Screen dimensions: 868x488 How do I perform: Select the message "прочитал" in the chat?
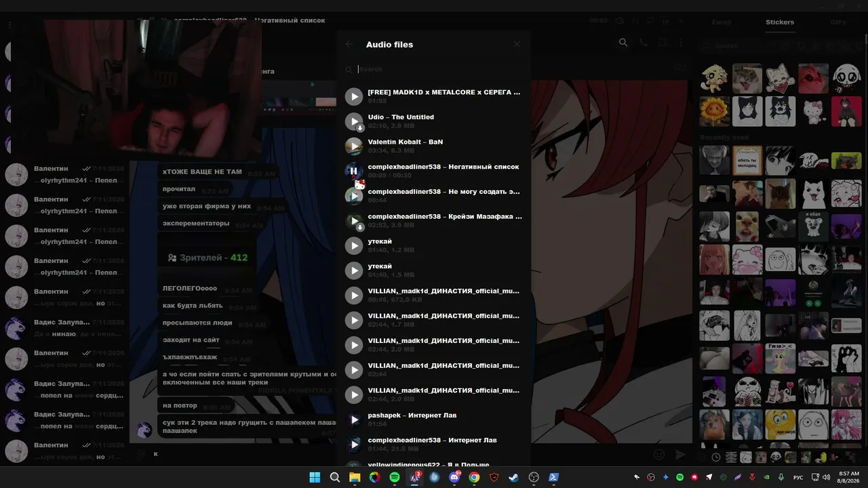[x=179, y=189]
